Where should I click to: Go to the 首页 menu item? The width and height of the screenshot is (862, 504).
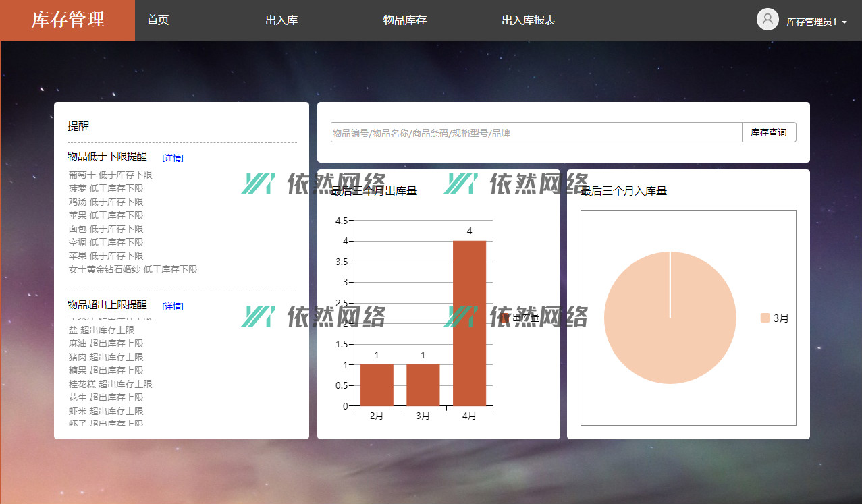(x=158, y=20)
